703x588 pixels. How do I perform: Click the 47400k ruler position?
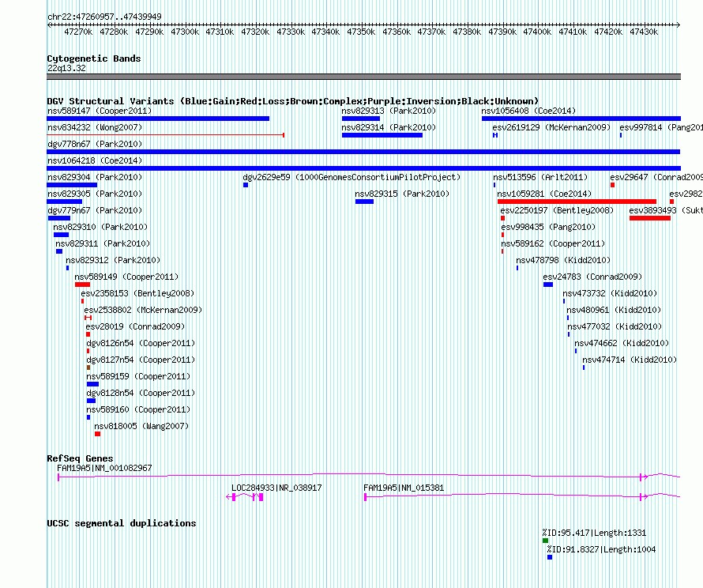tap(537, 32)
